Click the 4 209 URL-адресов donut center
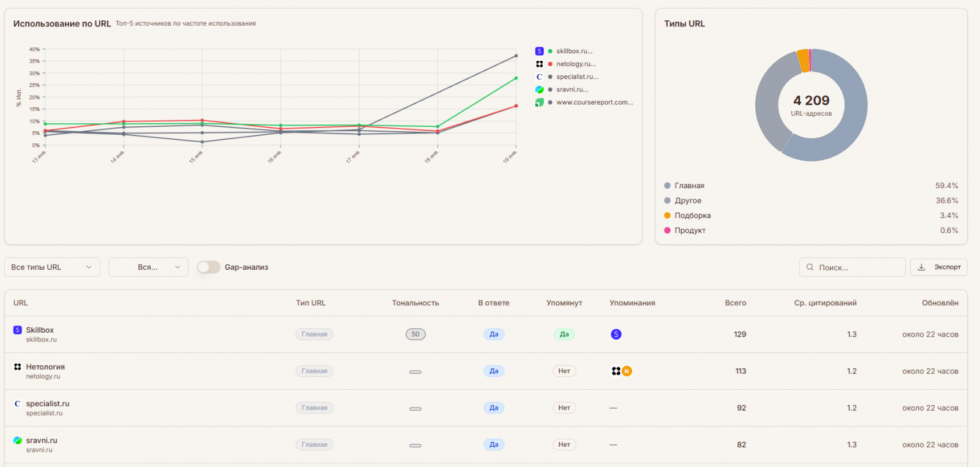 (x=811, y=105)
